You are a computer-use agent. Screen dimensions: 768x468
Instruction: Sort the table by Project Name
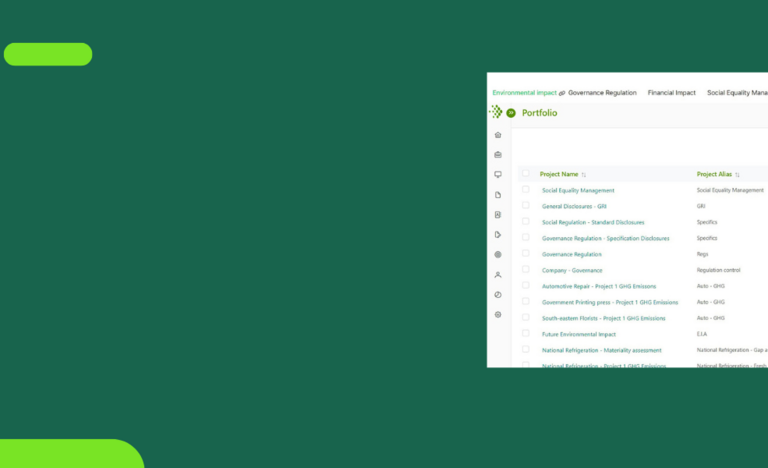[584, 175]
